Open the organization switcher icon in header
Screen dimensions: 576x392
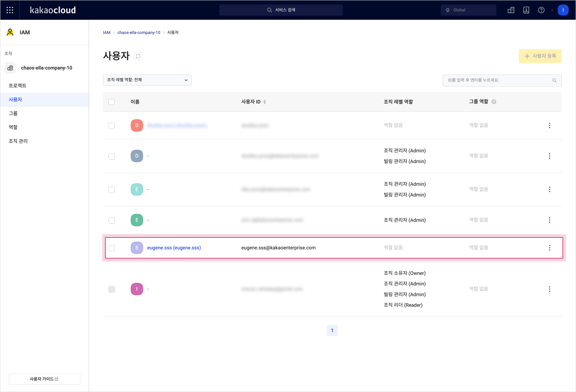click(x=511, y=10)
